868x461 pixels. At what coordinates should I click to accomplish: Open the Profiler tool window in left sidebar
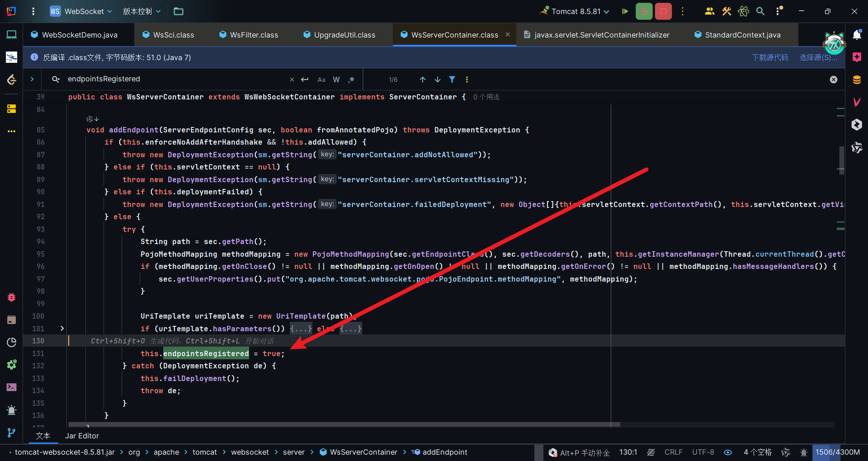(x=12, y=343)
